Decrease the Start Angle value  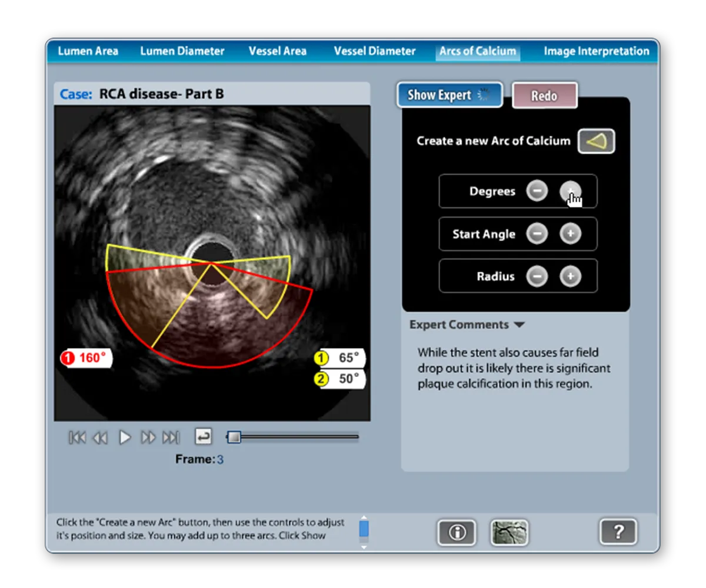tap(537, 233)
